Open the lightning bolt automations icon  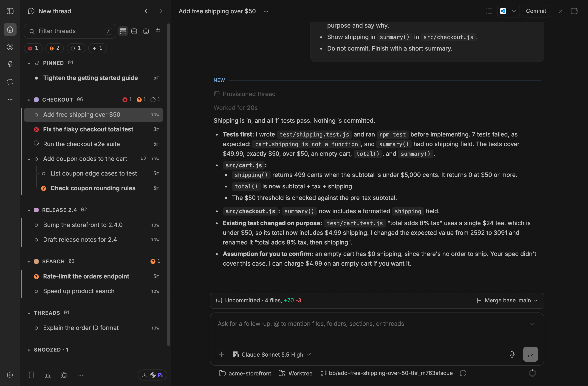10,64
